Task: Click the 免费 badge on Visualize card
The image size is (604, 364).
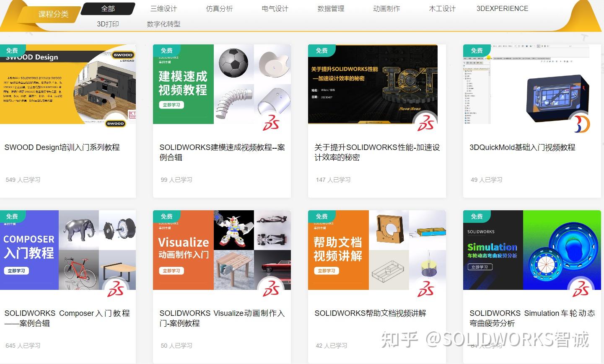Action: 166,216
